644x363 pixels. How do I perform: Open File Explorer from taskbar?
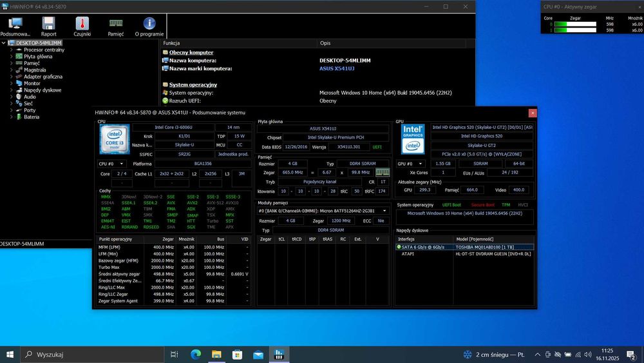[216, 355]
